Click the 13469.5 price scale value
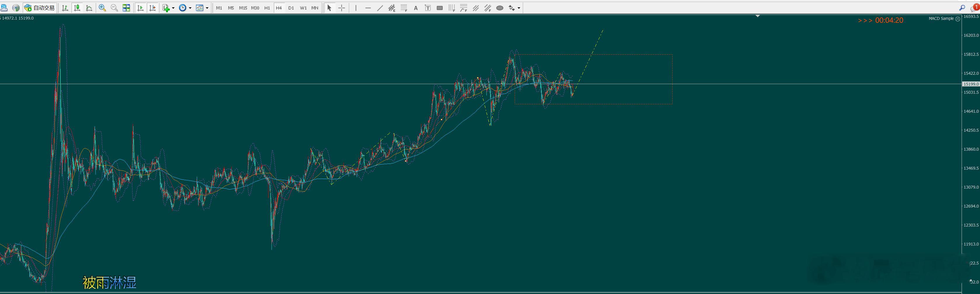Image resolution: width=980 pixels, height=294 pixels. point(971,168)
